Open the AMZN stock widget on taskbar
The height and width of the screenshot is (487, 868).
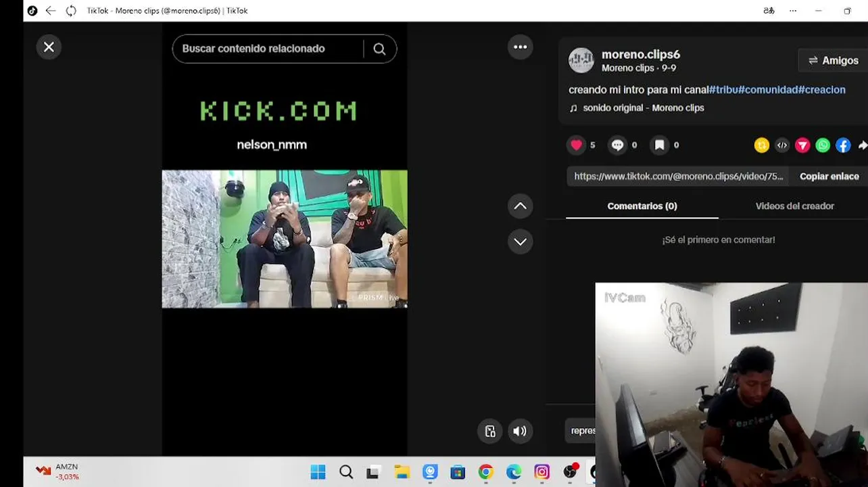[x=58, y=471]
